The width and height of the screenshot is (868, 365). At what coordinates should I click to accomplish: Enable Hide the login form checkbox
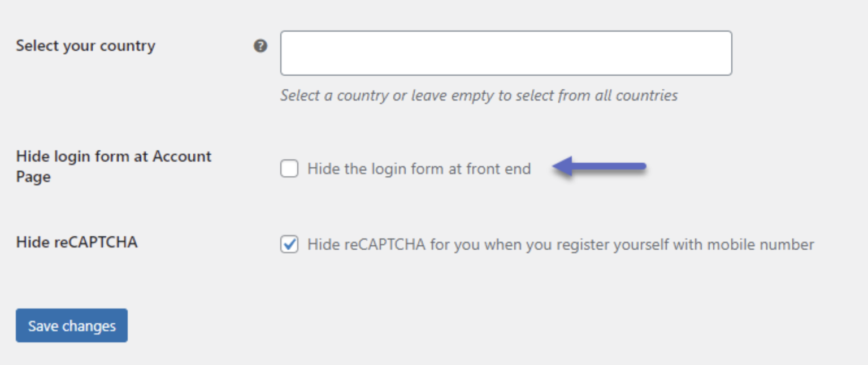289,168
